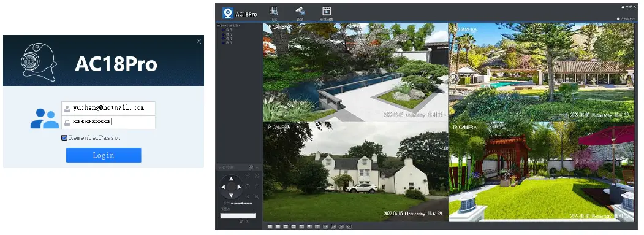
Task: Select the swimming pool villa camera feed
Action: click(x=541, y=72)
